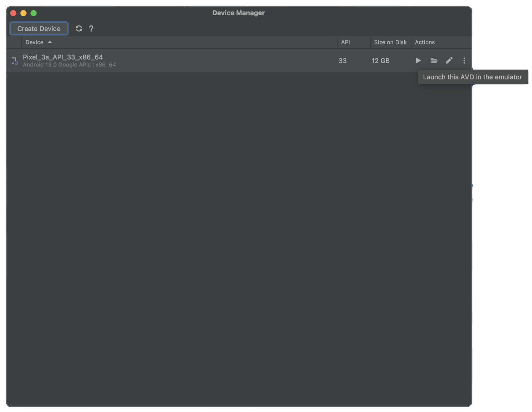Toggle sort arrow in Device column header
Image resolution: width=532 pixels, height=412 pixels.
(x=50, y=42)
